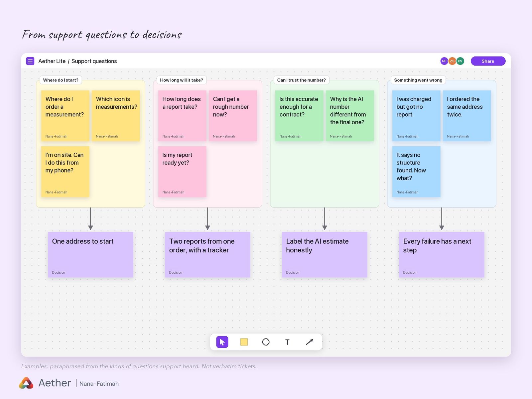532x399 pixels.
Task: Click the 'Examples, paraphrased' footnote text
Action: [139, 366]
